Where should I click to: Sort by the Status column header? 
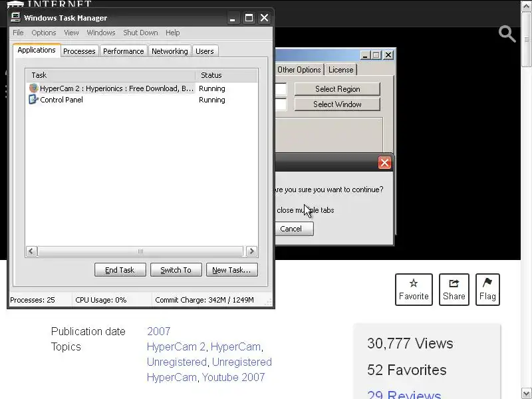[x=226, y=75]
